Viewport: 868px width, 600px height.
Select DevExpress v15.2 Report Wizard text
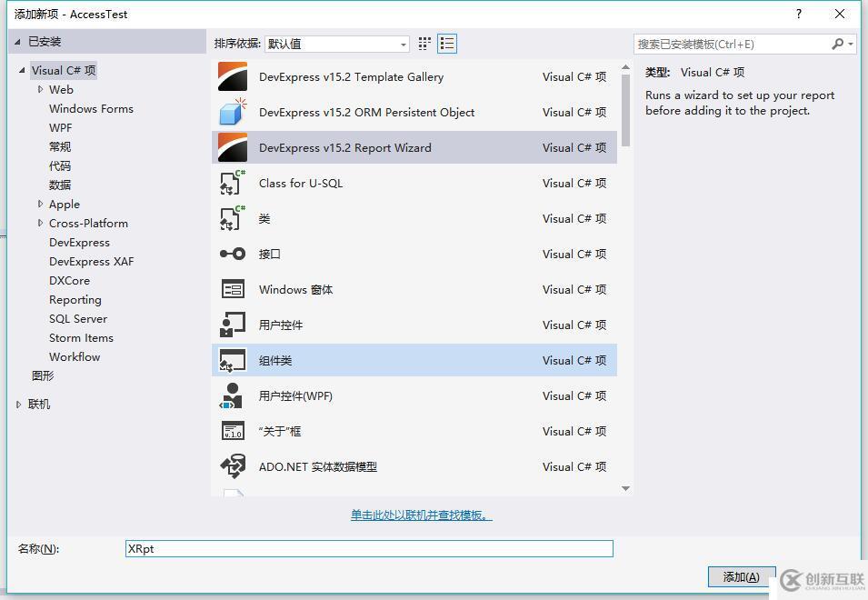click(x=344, y=148)
